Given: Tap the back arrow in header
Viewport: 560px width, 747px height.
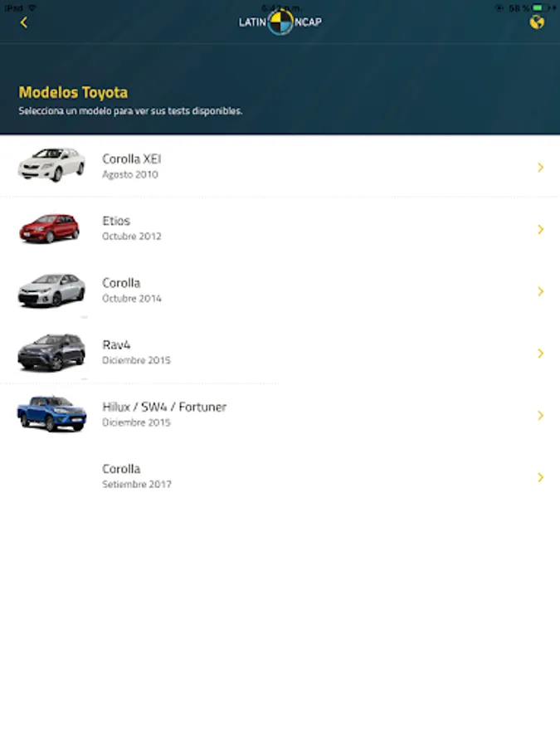Looking at the screenshot, I should 24,22.
